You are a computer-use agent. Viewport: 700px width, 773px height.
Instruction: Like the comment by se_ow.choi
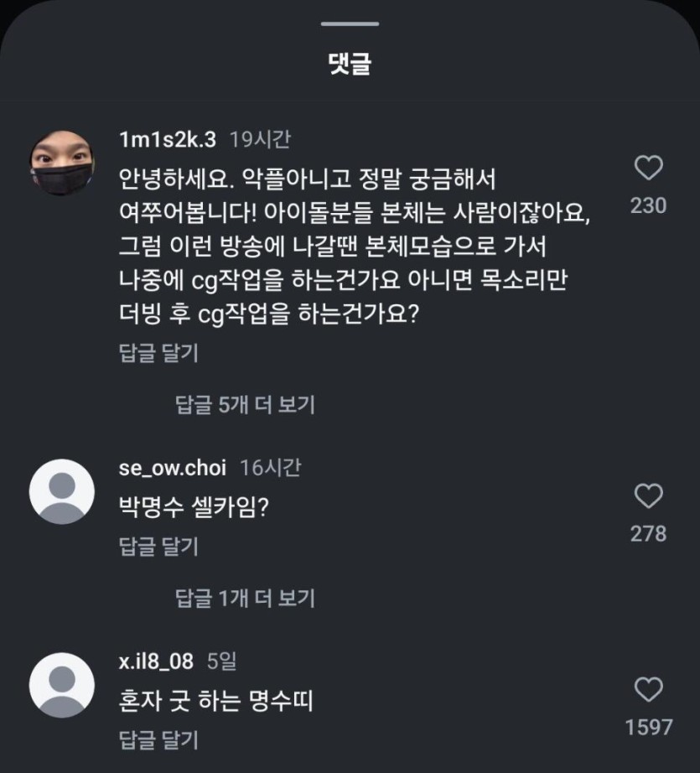tap(648, 496)
